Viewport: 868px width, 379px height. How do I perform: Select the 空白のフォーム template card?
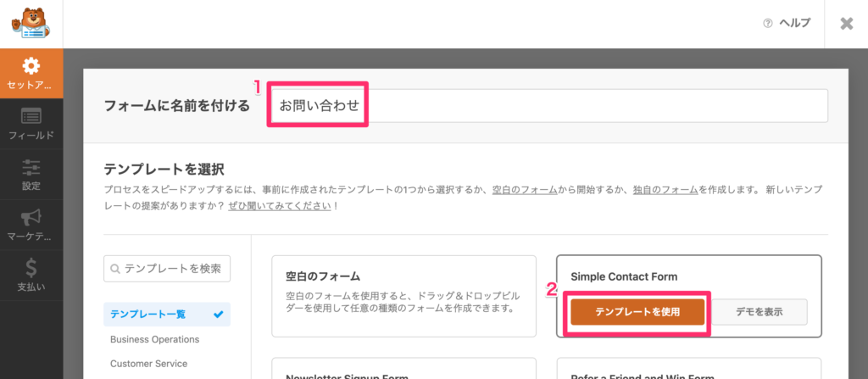(x=404, y=296)
